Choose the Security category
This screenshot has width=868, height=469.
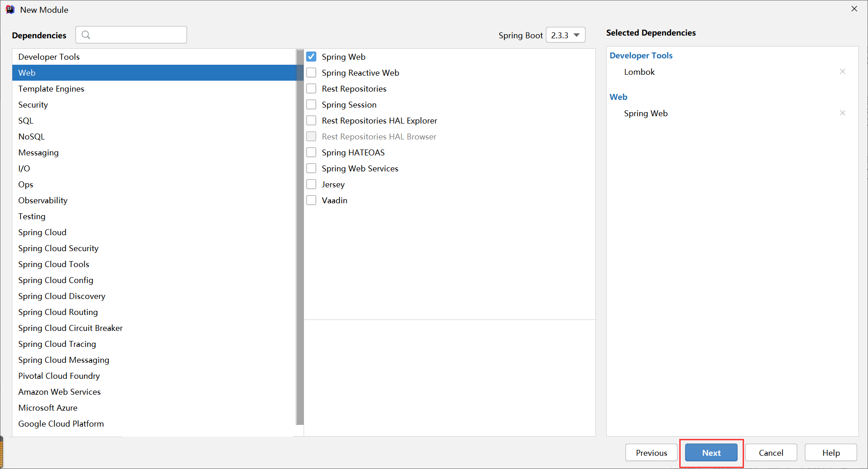[x=154, y=104]
